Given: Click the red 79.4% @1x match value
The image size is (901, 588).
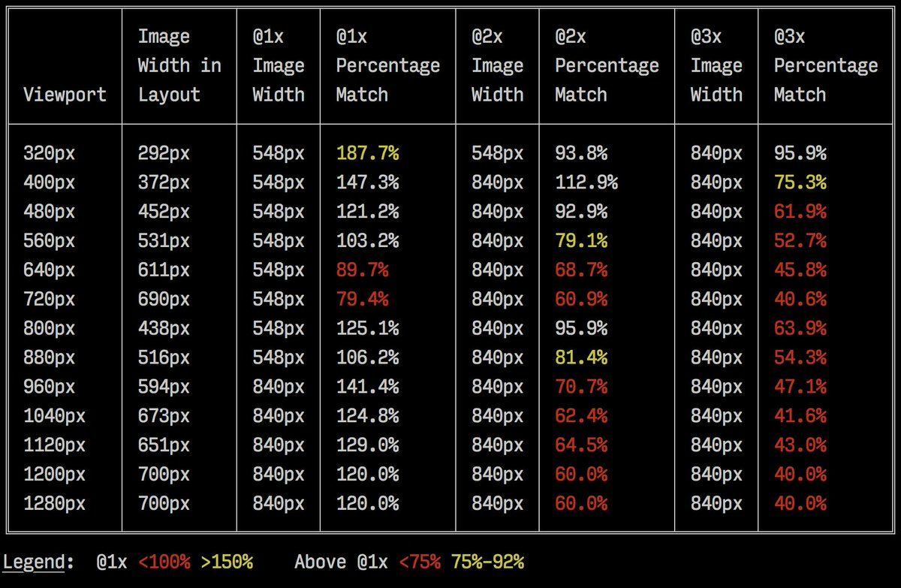Looking at the screenshot, I should click(362, 299).
